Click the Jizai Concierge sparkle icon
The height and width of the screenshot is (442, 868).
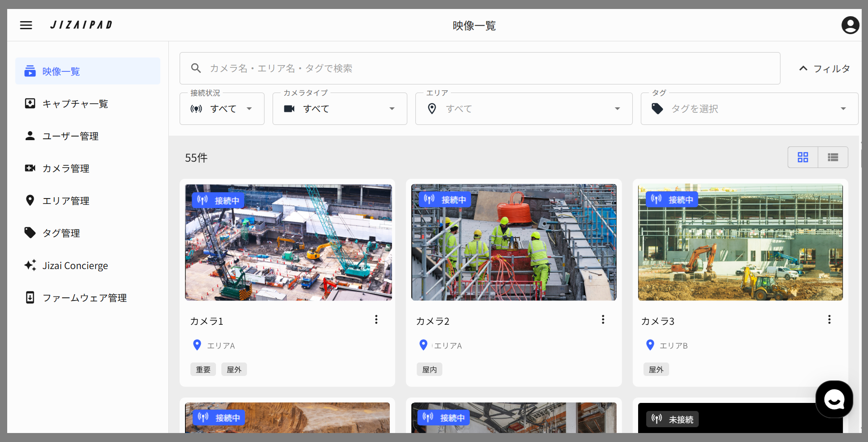pos(30,265)
